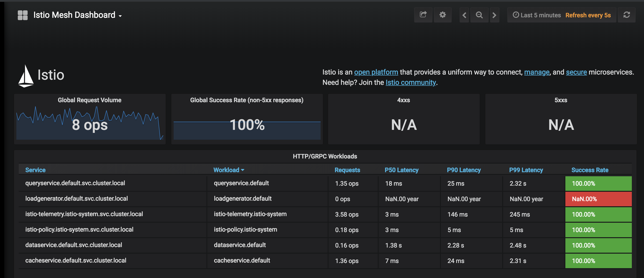The image size is (644, 278).
Task: Select istio-policy.istio-system.svc.cluster.local cell
Action: 113,230
